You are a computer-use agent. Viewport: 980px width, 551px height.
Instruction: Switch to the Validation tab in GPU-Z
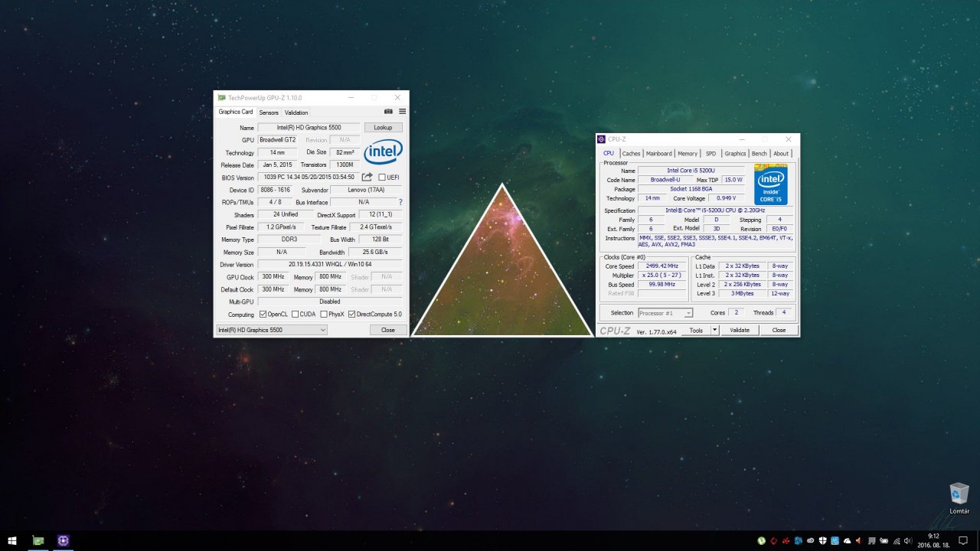coord(296,112)
